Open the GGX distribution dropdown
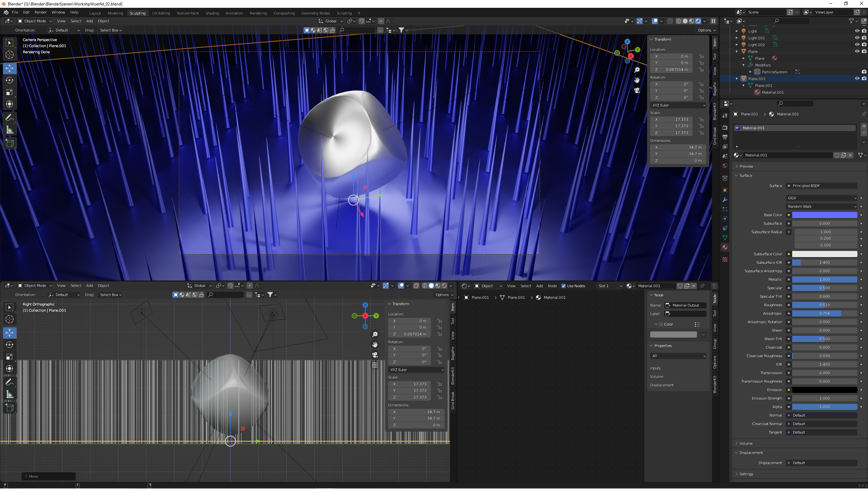The image size is (868, 489). click(821, 198)
